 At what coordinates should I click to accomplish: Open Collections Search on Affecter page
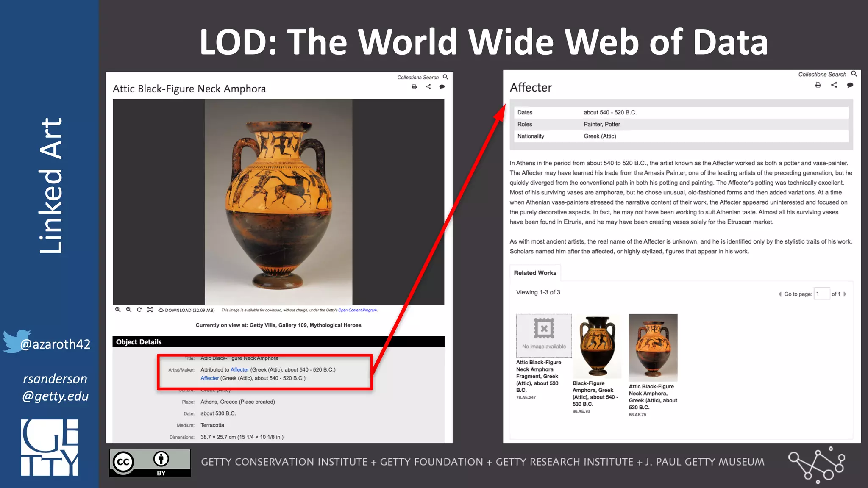point(822,75)
